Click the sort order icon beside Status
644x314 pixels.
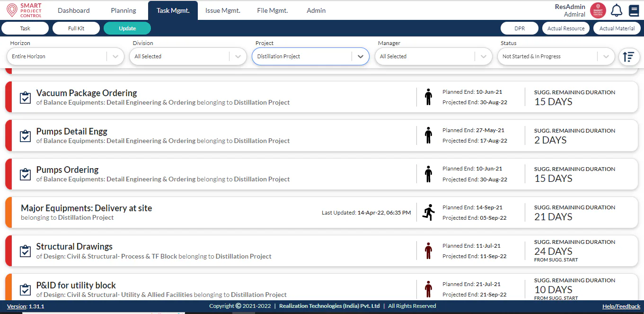click(x=628, y=56)
